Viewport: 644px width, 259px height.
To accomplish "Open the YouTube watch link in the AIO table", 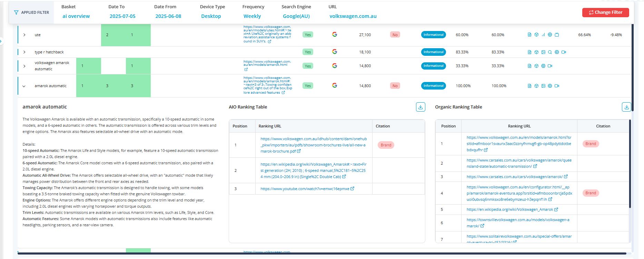I will 305,189.
